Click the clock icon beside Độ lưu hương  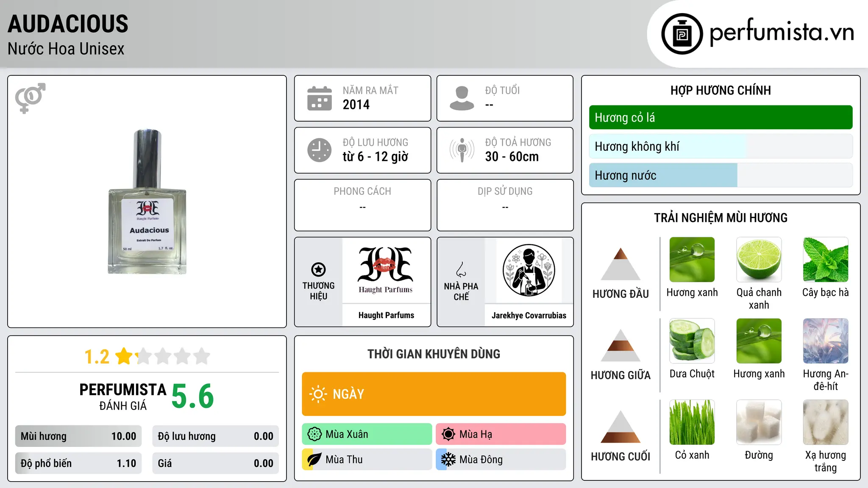[320, 150]
